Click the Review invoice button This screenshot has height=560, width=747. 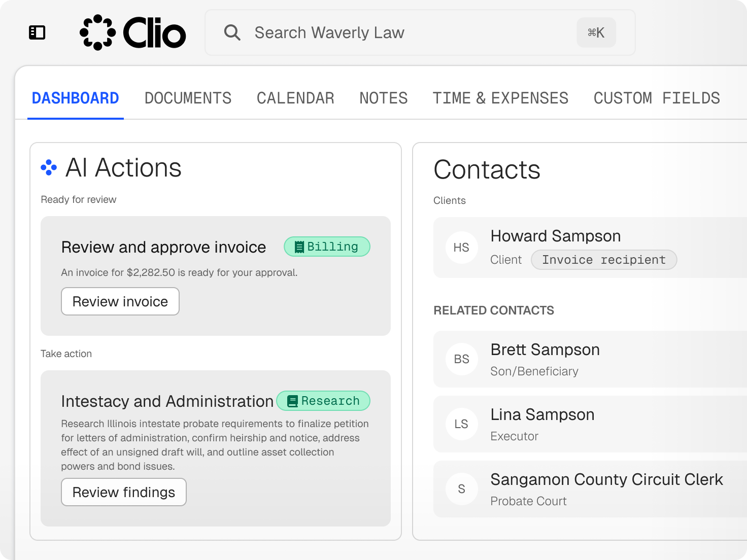120,301
